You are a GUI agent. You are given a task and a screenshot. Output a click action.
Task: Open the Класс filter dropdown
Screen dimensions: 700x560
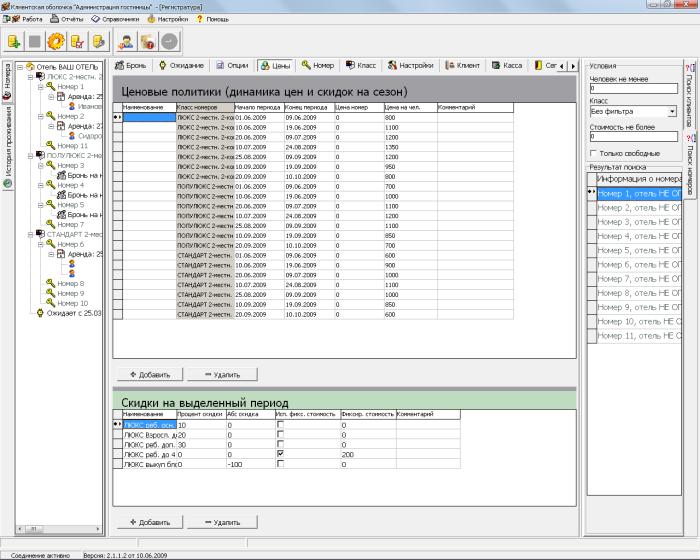[x=672, y=111]
